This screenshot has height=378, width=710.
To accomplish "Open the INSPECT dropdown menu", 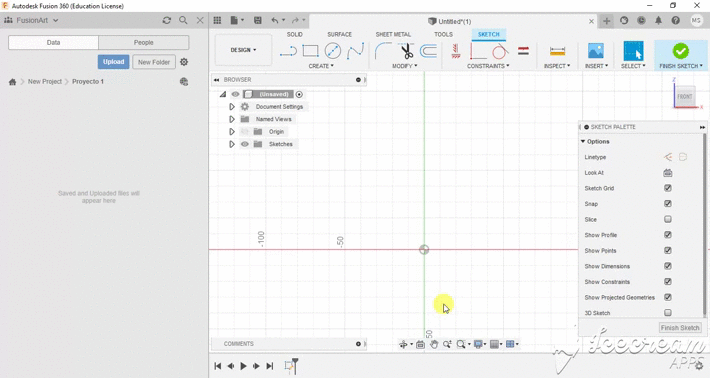I will click(557, 66).
